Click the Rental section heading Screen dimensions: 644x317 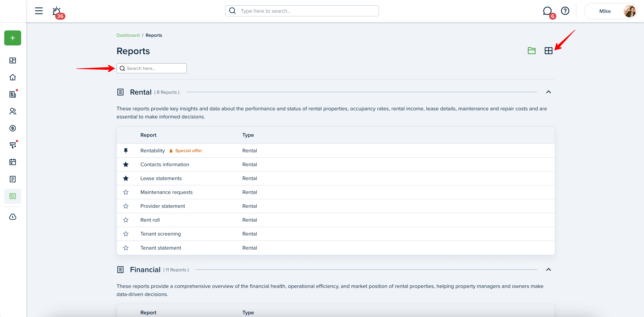(141, 92)
